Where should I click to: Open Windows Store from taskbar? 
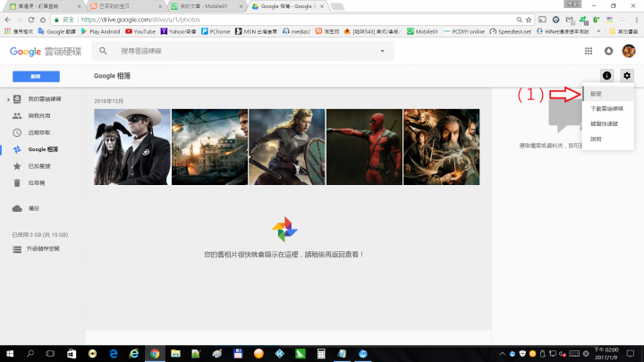coord(72,353)
